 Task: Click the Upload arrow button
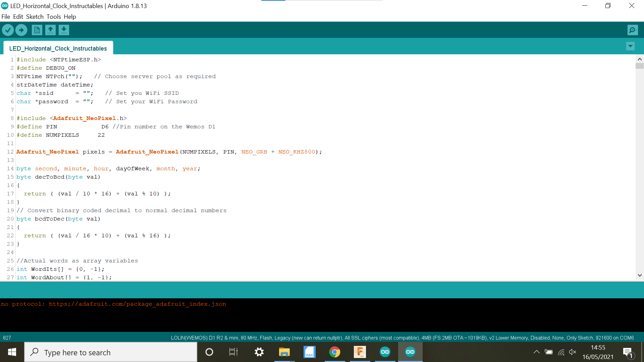point(21,30)
